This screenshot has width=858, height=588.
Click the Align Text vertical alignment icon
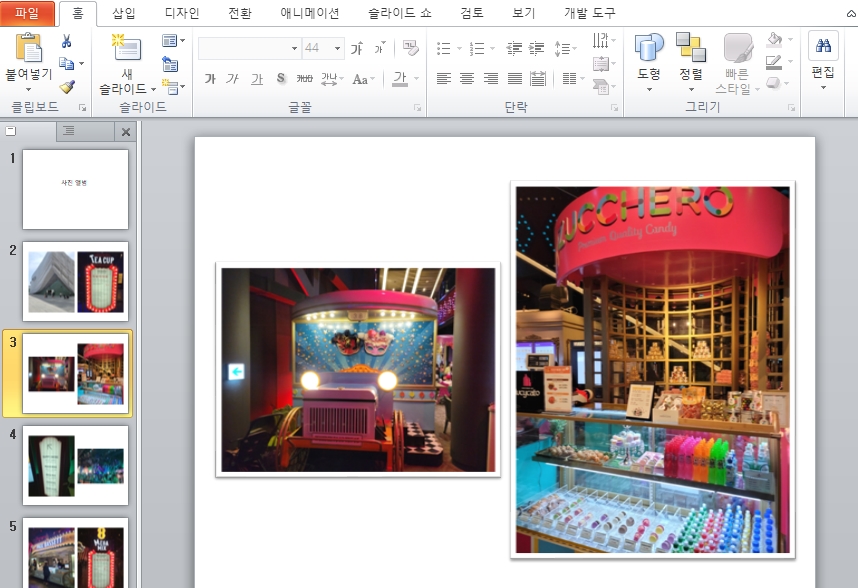click(600, 64)
